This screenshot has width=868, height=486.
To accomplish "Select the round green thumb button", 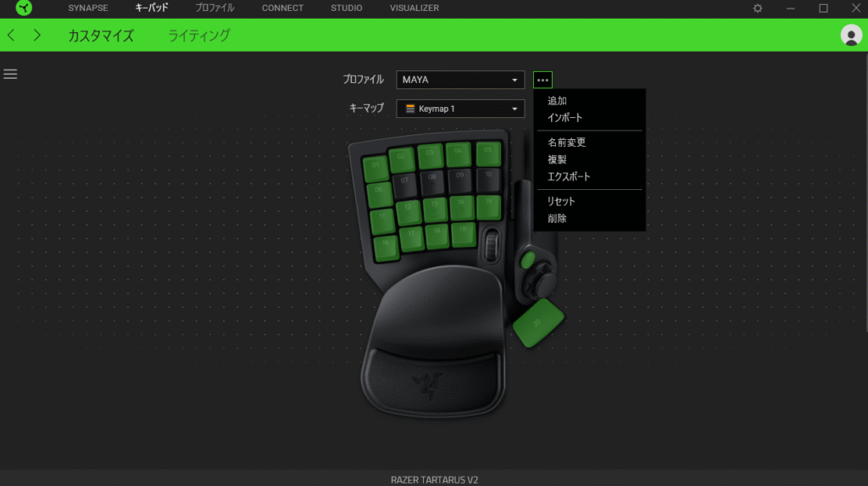I will [527, 260].
